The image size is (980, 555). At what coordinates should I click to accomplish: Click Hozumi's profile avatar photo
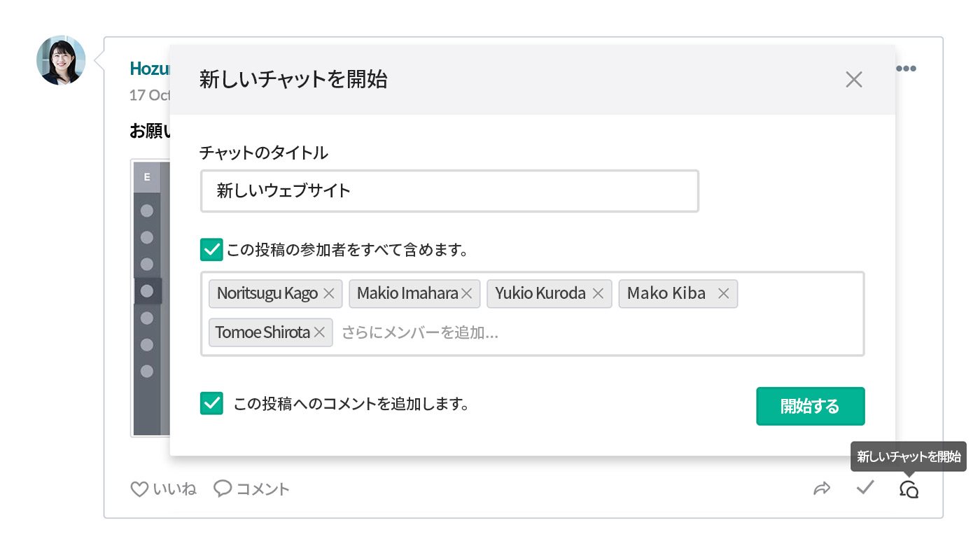click(61, 60)
